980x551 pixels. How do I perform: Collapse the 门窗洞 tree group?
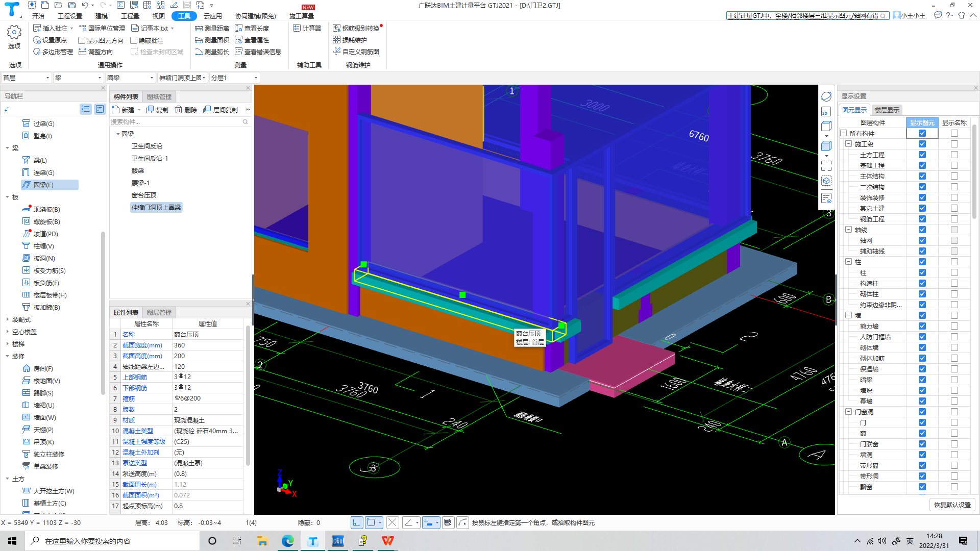pyautogui.click(x=848, y=412)
